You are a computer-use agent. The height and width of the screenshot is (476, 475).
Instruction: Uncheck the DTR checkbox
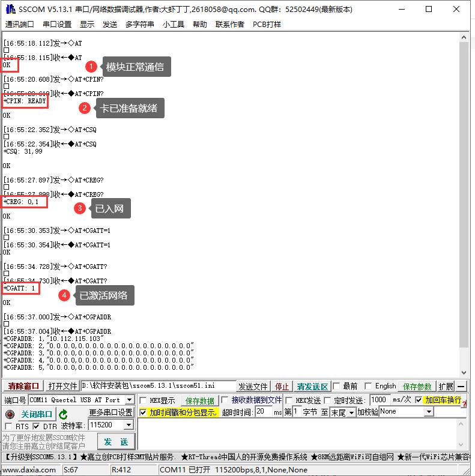pyautogui.click(x=36, y=426)
